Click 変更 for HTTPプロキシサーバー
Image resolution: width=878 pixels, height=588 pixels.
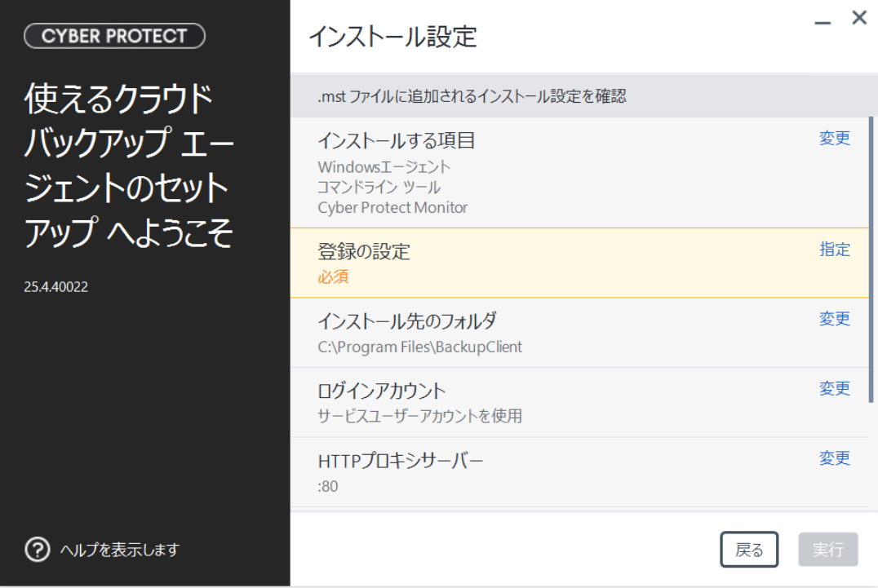834,458
